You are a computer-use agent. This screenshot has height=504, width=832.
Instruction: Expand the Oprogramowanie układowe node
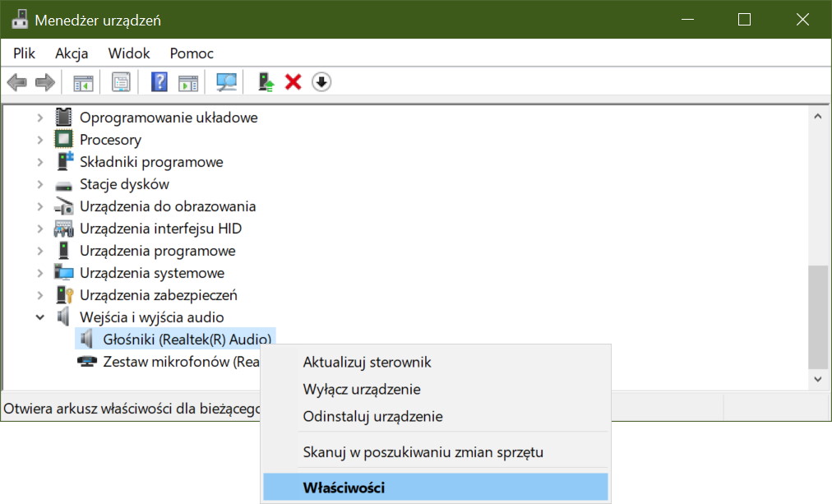[39, 118]
